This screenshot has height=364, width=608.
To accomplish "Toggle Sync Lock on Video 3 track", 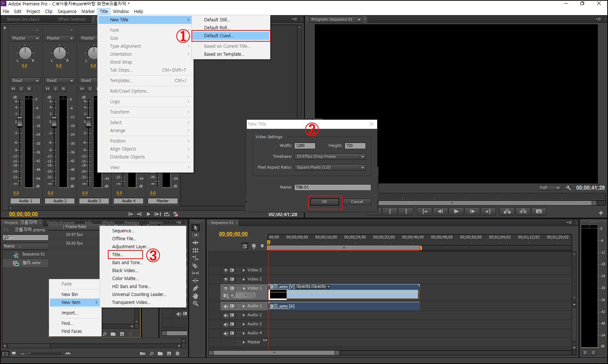I will coord(232,270).
